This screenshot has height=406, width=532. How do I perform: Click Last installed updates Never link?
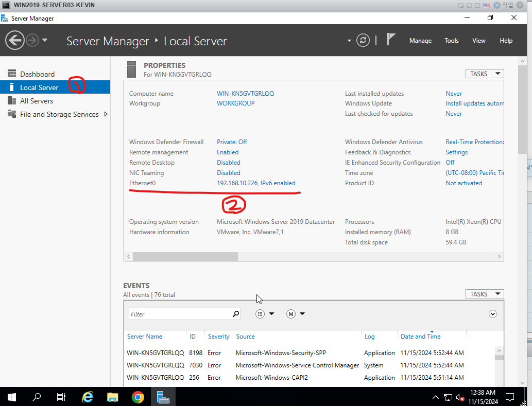454,94
